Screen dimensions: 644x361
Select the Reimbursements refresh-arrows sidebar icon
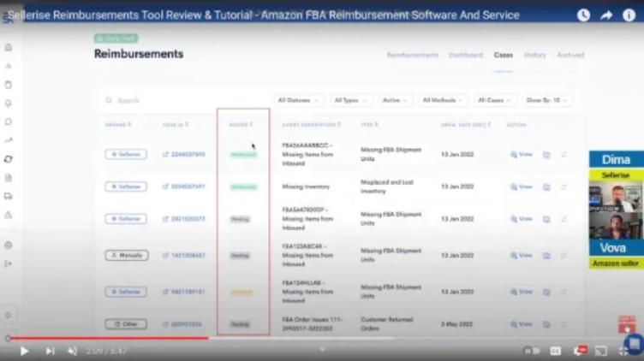tap(9, 159)
